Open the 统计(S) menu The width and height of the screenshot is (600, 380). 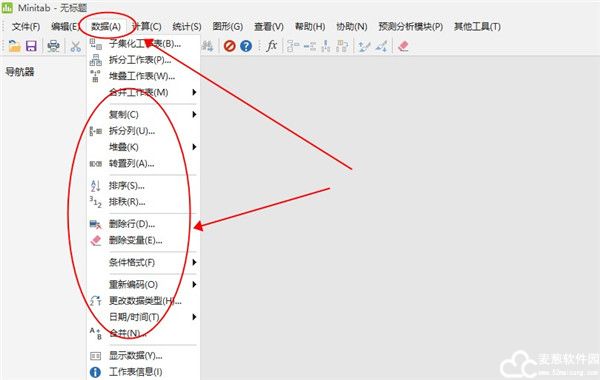(187, 26)
